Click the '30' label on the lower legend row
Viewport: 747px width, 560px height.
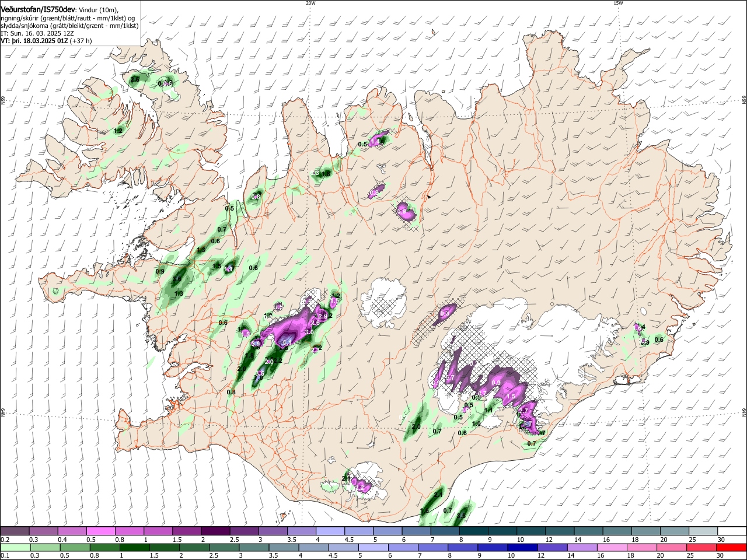pos(720,555)
